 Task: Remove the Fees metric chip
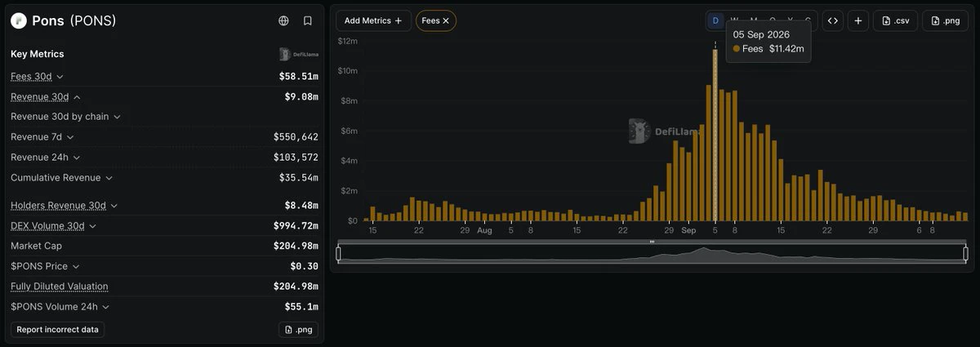pyautogui.click(x=446, y=20)
